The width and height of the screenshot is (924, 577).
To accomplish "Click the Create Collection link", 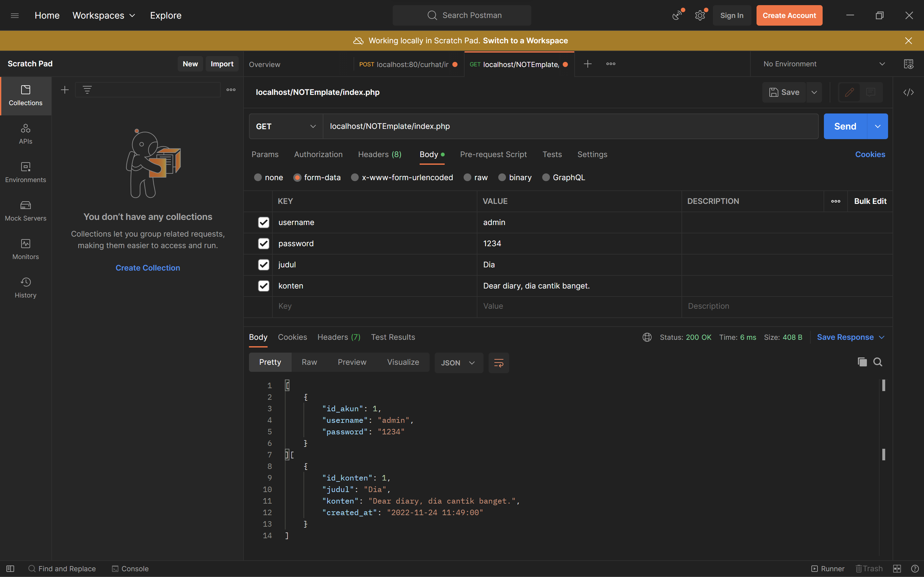I will (x=148, y=268).
